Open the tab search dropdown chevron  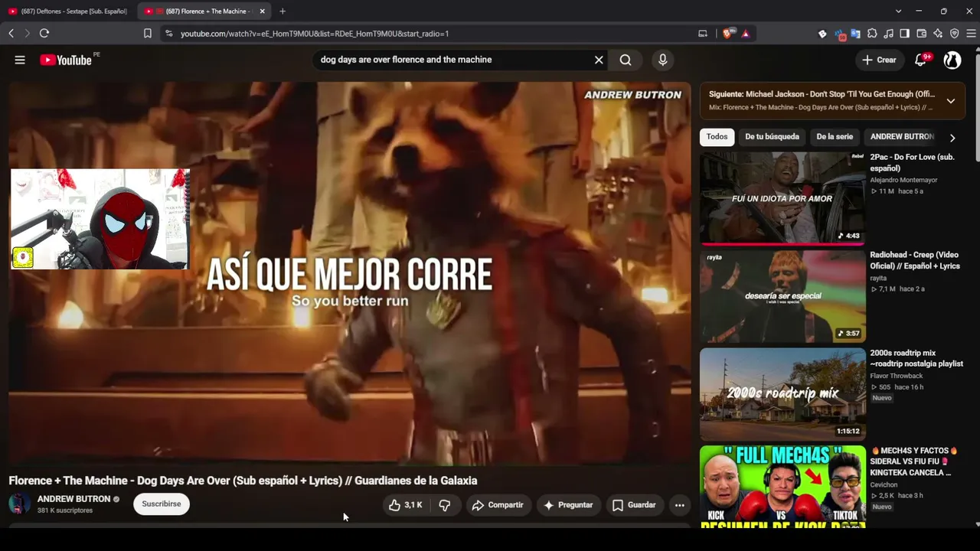tap(898, 11)
